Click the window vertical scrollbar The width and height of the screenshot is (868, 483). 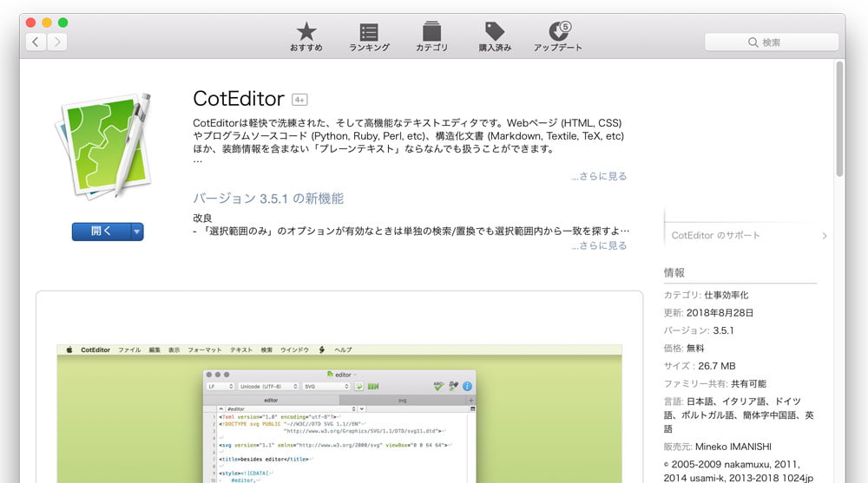coord(839,119)
